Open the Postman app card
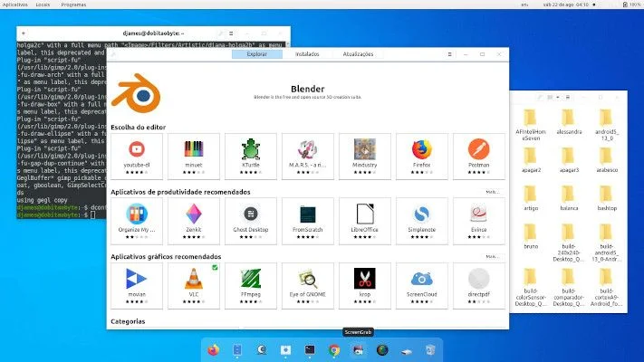The width and height of the screenshot is (644, 362). point(479,157)
